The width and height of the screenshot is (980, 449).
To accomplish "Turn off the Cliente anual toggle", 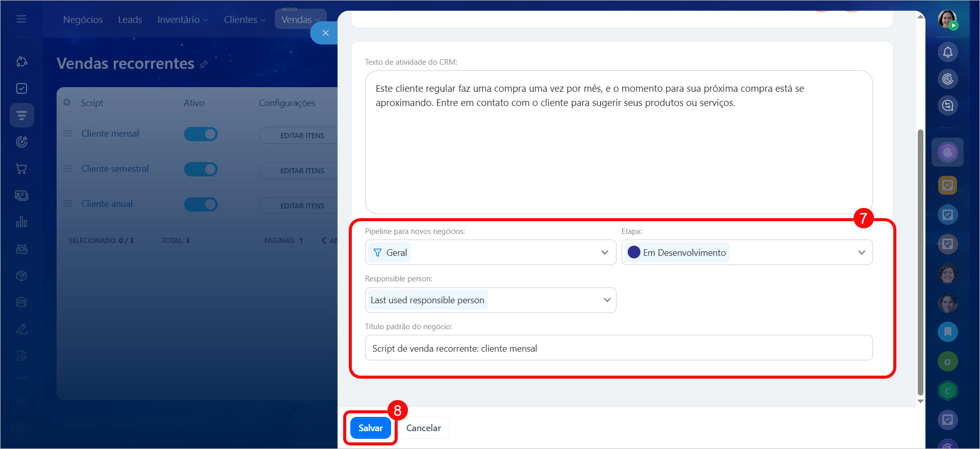I will click(201, 204).
